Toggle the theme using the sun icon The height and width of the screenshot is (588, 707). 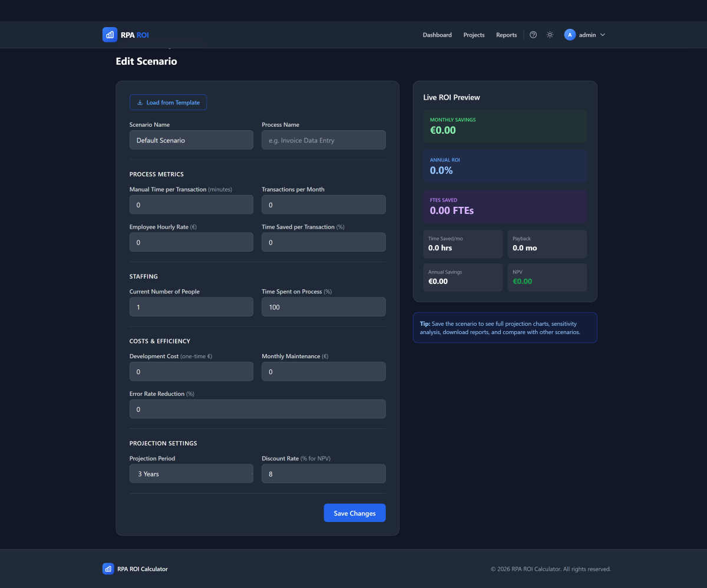coord(550,34)
